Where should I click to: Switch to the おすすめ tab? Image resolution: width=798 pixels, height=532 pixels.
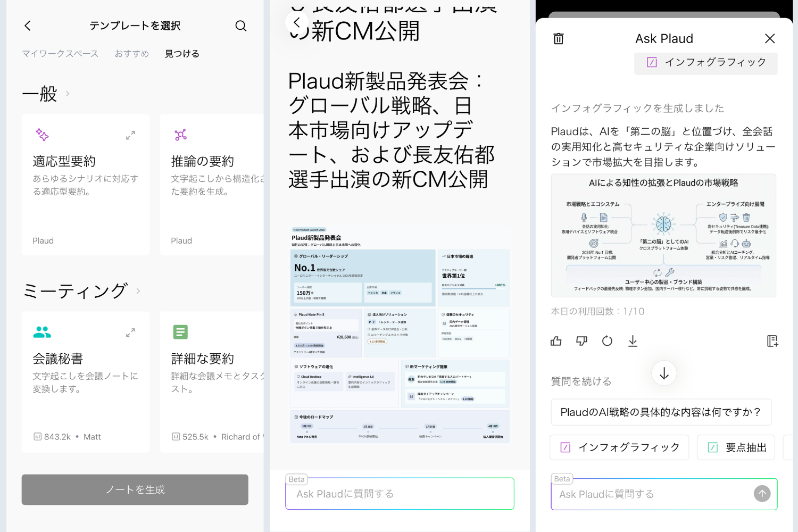[x=131, y=54]
